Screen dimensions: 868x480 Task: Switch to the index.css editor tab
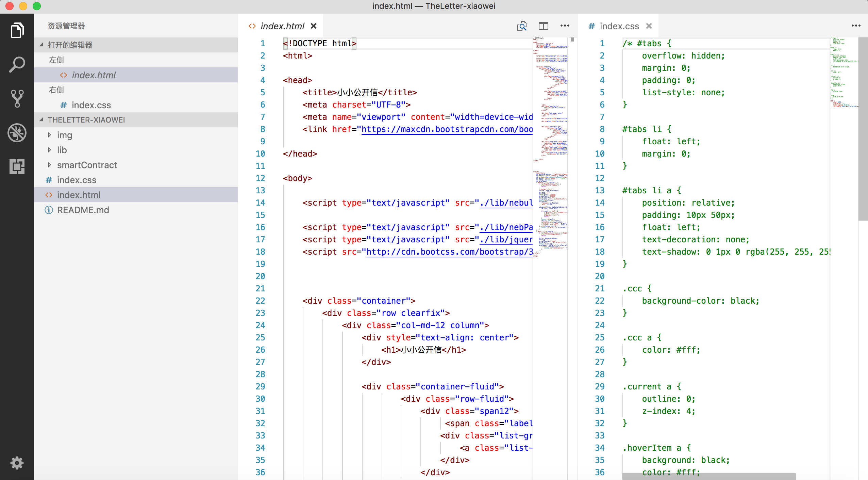pyautogui.click(x=619, y=26)
